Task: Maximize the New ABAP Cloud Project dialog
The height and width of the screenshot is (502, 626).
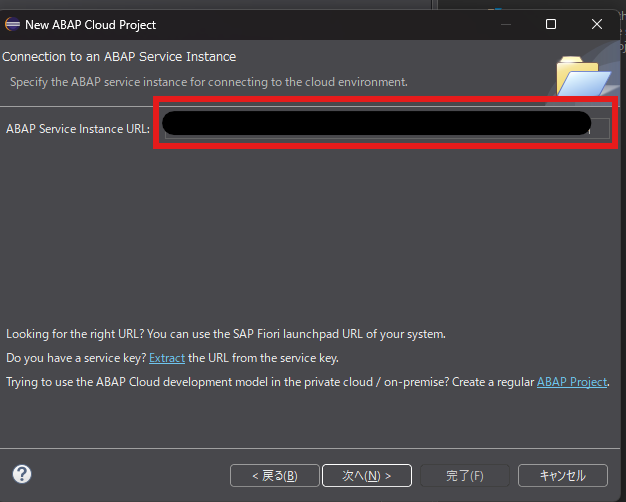Action: 551,24
